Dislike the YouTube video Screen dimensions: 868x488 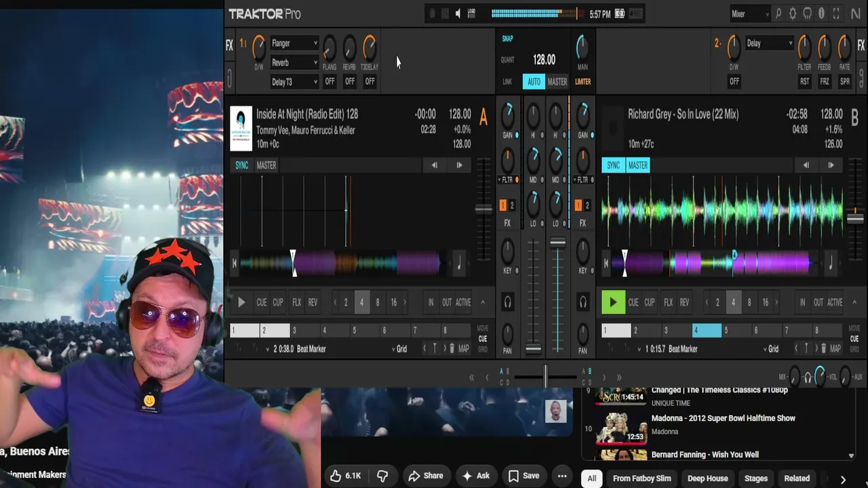[x=382, y=476]
